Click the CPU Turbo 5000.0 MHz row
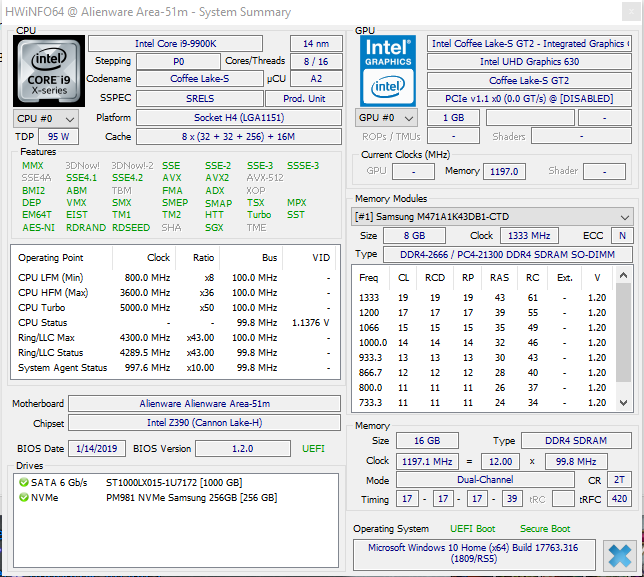This screenshot has width=644, height=577. (x=174, y=308)
